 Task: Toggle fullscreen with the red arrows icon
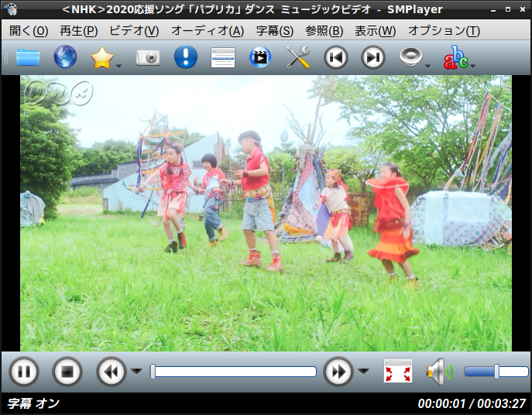point(398,371)
